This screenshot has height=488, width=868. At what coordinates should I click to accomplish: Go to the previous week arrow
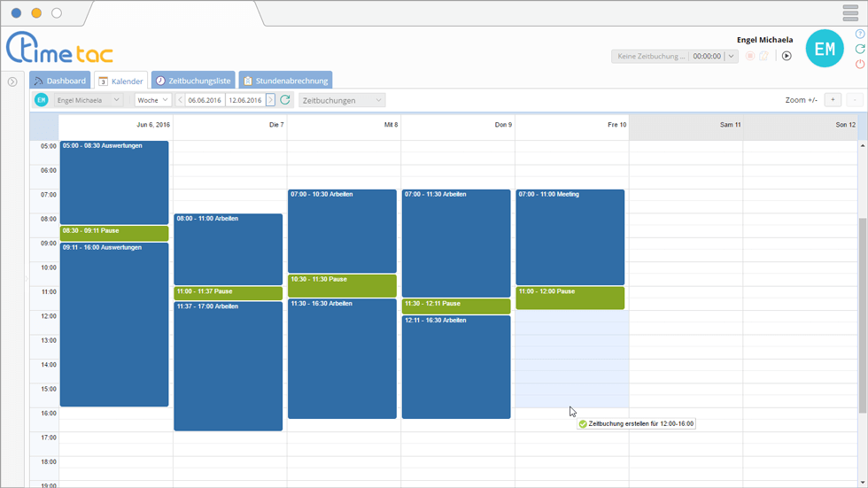pyautogui.click(x=180, y=100)
